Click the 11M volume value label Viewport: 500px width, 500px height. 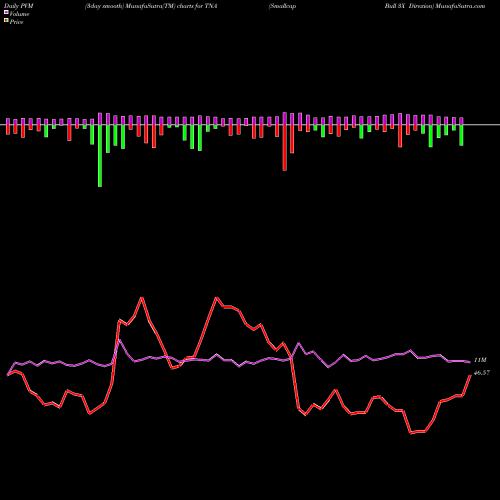pyautogui.click(x=480, y=360)
